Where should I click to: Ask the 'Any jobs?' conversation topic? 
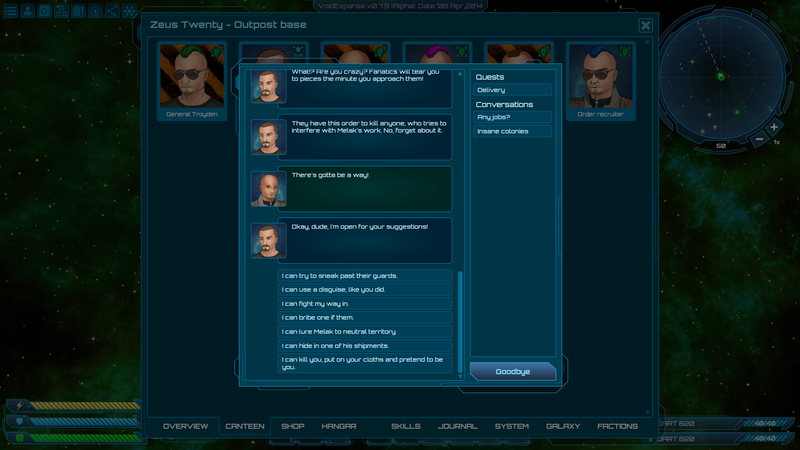512,117
